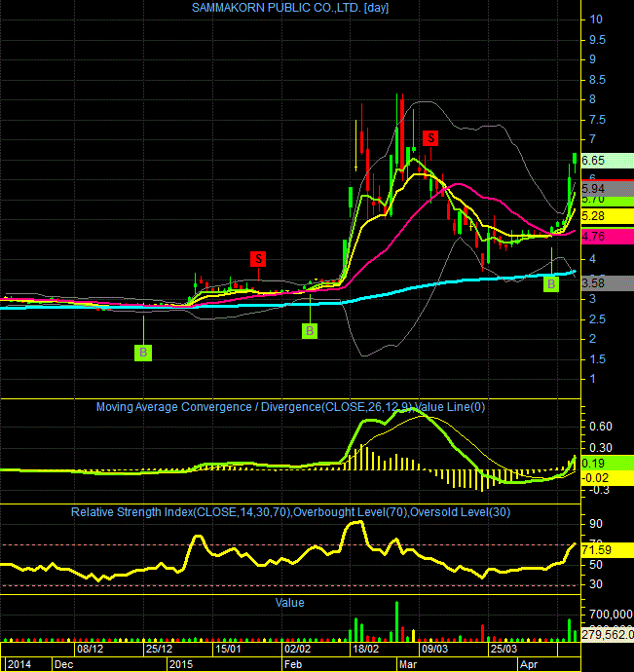Click the 09/03 date label
The height and width of the screenshot is (672, 634).
434,649
